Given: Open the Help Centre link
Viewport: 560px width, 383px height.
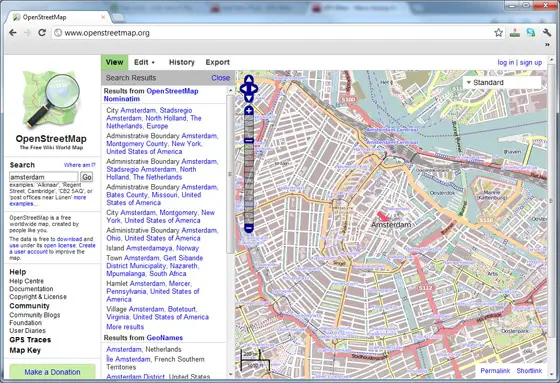Looking at the screenshot, I should (26, 281).
